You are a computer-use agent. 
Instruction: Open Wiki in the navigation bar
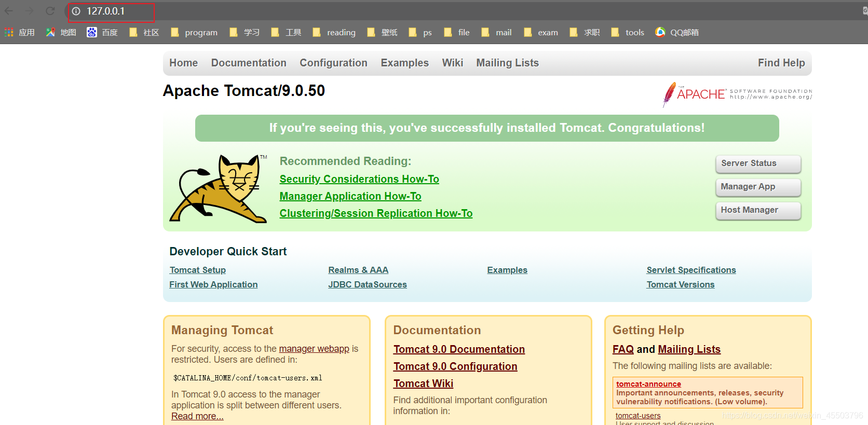click(x=452, y=63)
